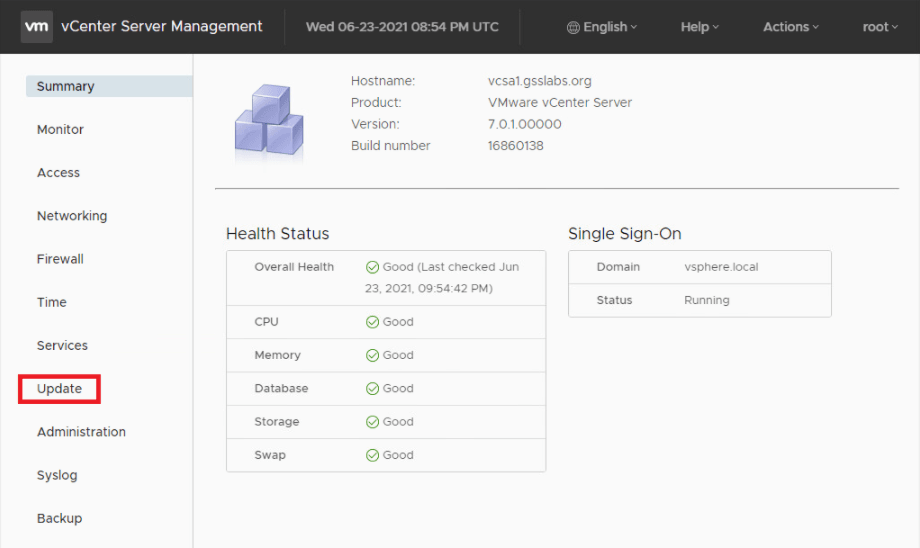Viewport: 920px width, 548px height.
Task: Open the Actions dropdown menu
Action: coord(790,27)
